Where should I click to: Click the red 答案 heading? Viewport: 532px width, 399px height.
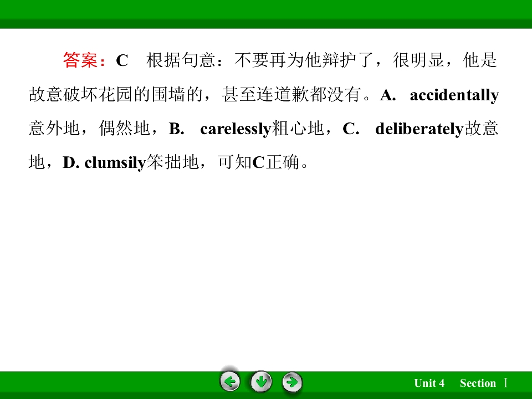coord(80,60)
